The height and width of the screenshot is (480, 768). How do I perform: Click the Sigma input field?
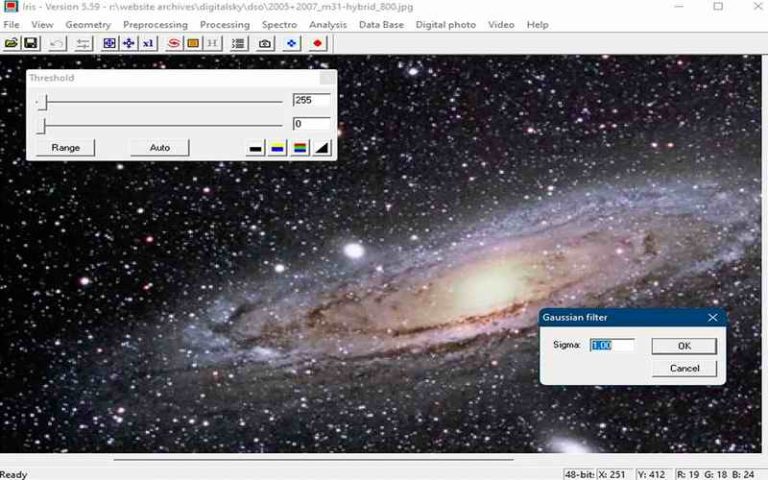(x=612, y=345)
